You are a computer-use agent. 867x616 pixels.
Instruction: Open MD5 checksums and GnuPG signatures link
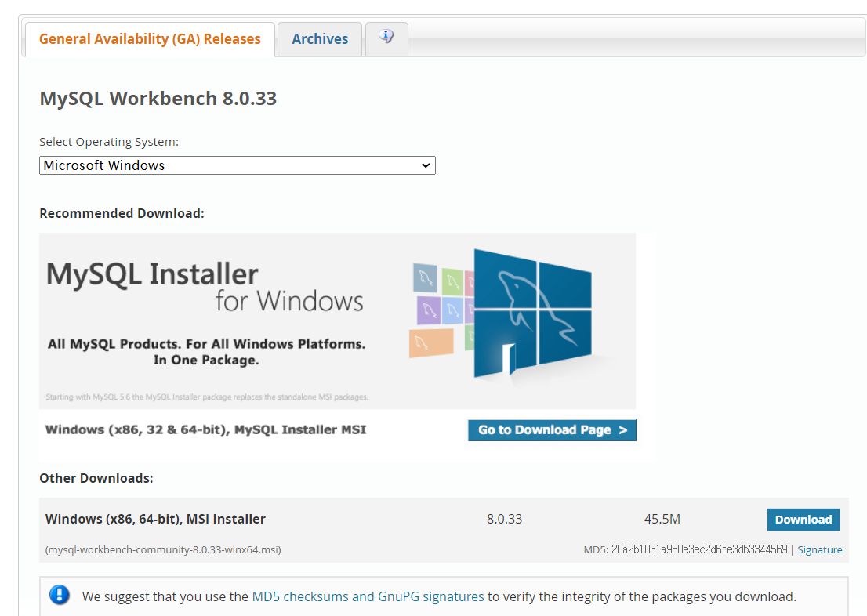(368, 596)
